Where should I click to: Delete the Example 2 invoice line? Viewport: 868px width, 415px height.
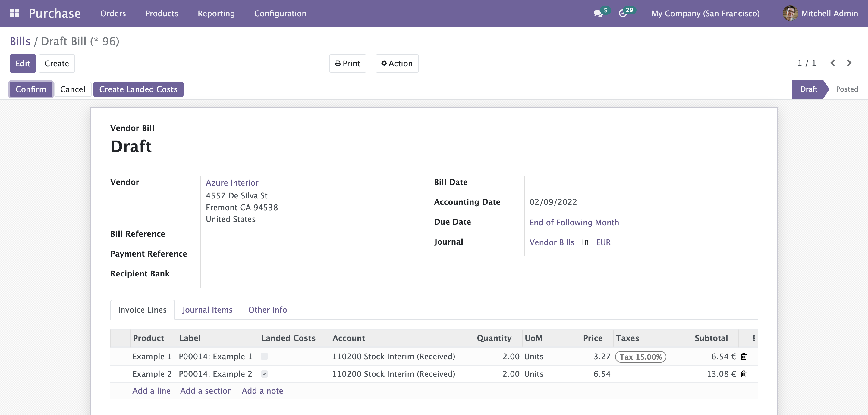pyautogui.click(x=743, y=374)
